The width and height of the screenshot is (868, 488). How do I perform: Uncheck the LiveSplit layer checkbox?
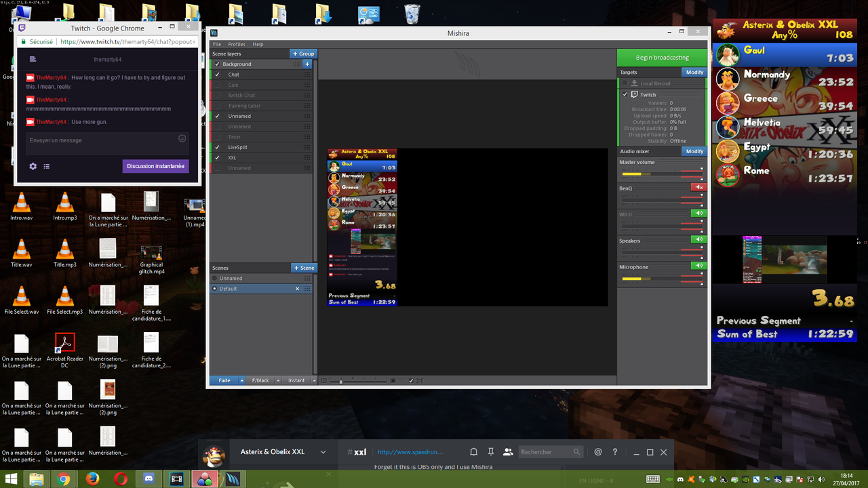point(217,147)
